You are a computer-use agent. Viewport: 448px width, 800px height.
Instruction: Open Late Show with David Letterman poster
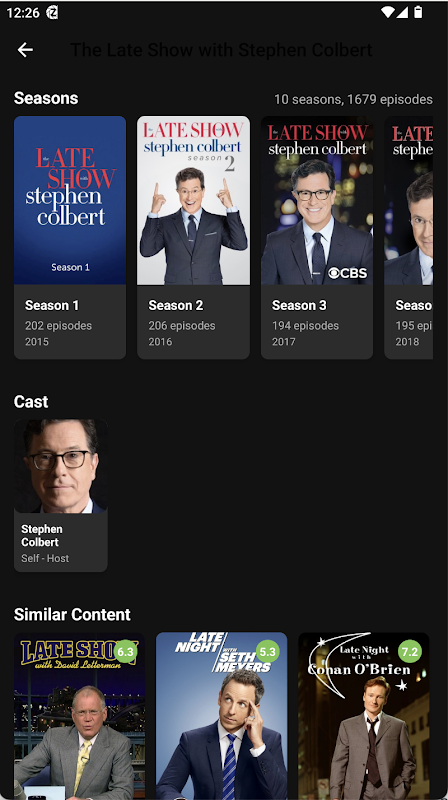(79, 716)
